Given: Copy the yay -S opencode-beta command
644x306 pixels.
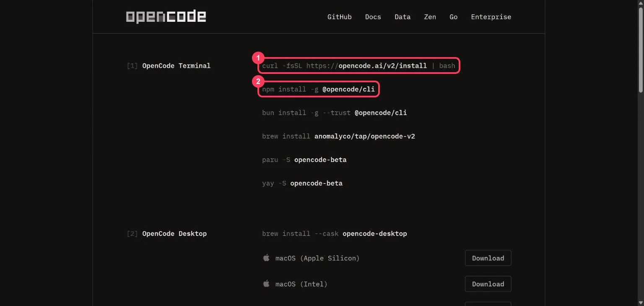Looking at the screenshot, I should 302,183.
